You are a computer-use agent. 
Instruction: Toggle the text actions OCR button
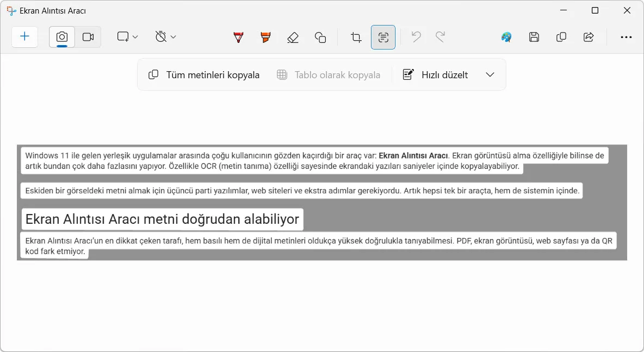tap(383, 37)
